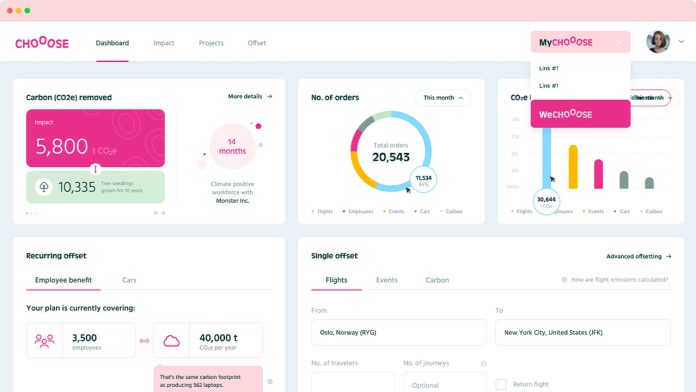This screenshot has width=696, height=392.
Task: Click the CHOOOSE logo
Action: tap(42, 43)
